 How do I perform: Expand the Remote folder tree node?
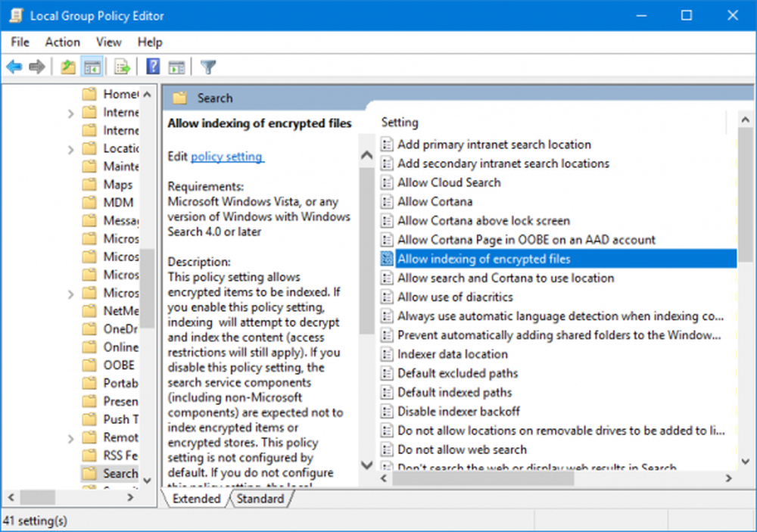pos(70,437)
